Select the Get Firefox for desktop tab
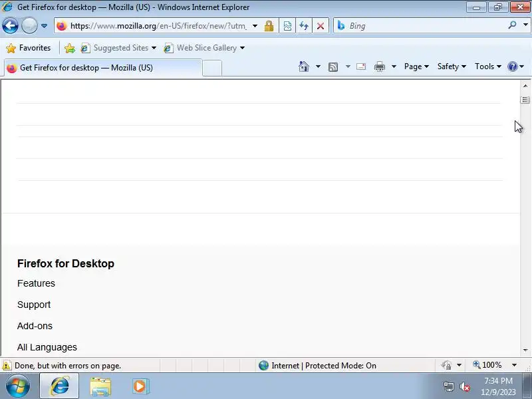 click(103, 68)
